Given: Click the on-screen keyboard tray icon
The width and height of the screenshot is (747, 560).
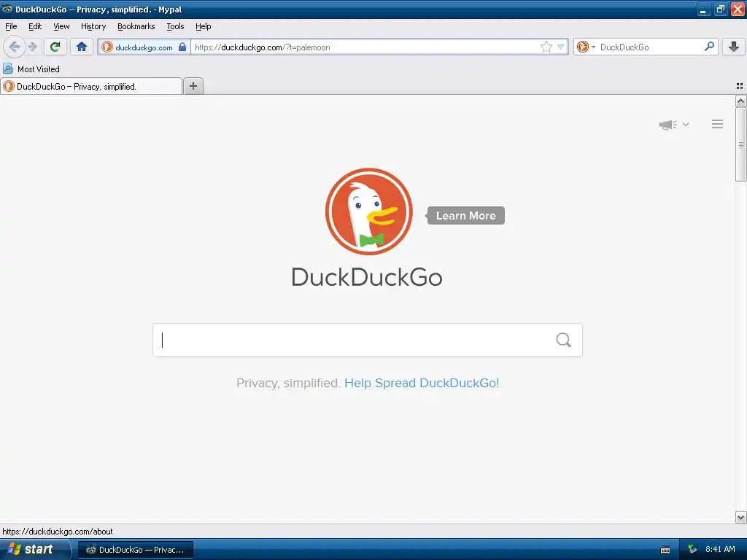Looking at the screenshot, I should click(x=665, y=550).
